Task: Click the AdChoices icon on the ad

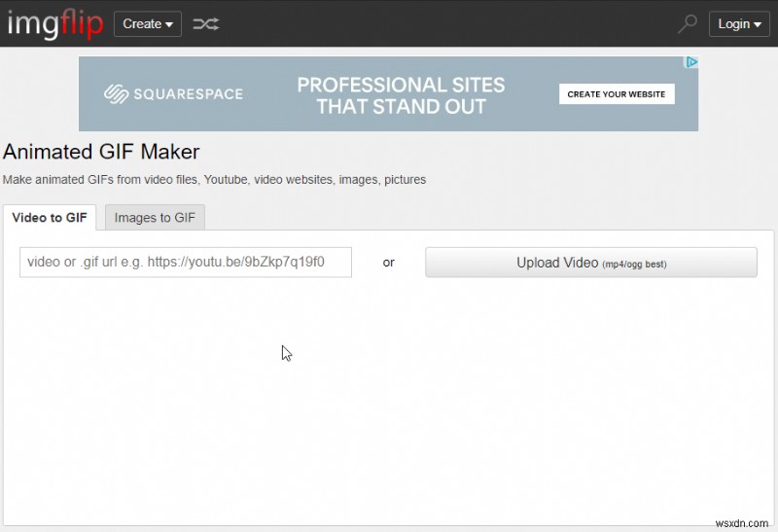Action: (691, 62)
